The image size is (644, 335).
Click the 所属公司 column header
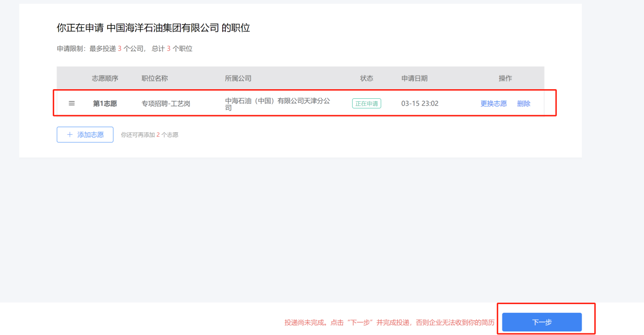point(238,78)
